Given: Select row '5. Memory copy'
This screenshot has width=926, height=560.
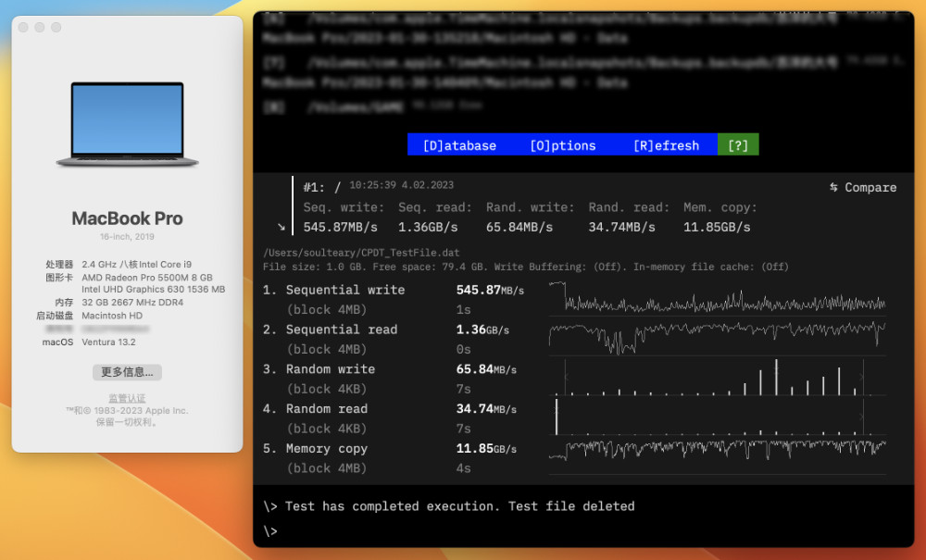Looking at the screenshot, I should (x=316, y=449).
